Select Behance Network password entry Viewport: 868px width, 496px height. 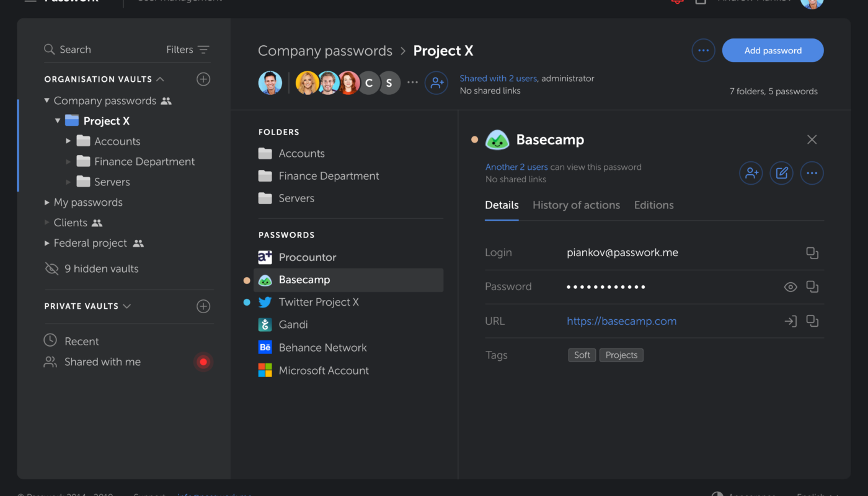[x=348, y=348]
